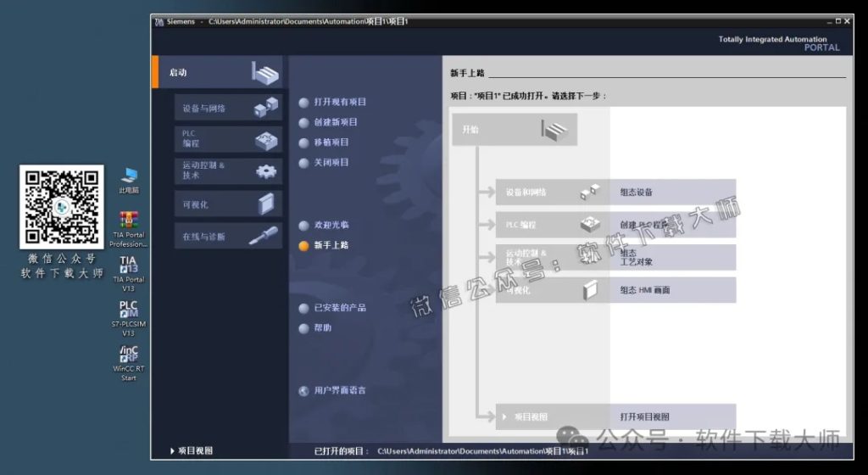868x475 pixels.
Task: Choose 移植项目 option
Action: pos(324,142)
